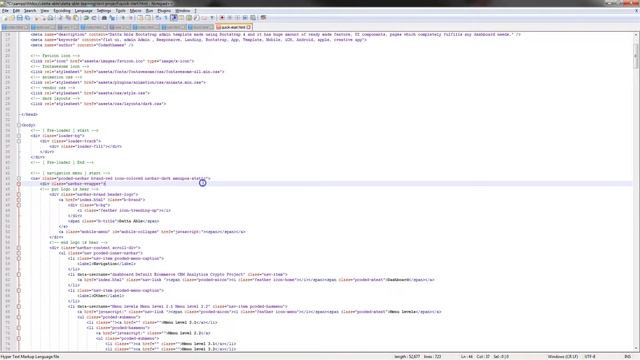Stop macro recording from the toolbar
The height and width of the screenshot is (360, 640).
tap(230, 18)
